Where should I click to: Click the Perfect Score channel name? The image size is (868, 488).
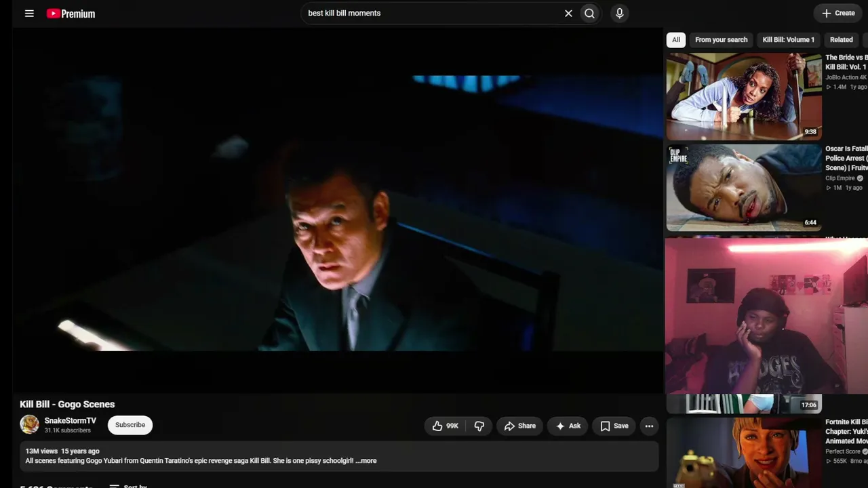(x=843, y=451)
